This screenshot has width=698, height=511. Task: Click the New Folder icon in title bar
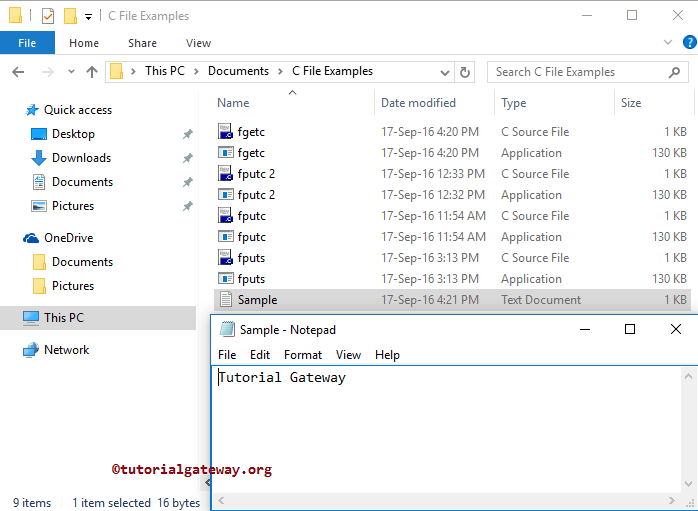tap(70, 16)
